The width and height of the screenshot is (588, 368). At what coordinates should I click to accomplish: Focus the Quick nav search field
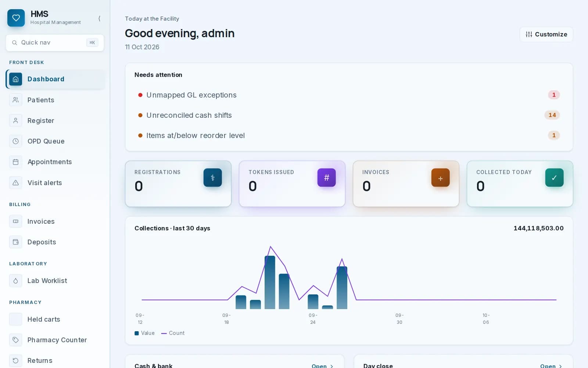[55, 43]
